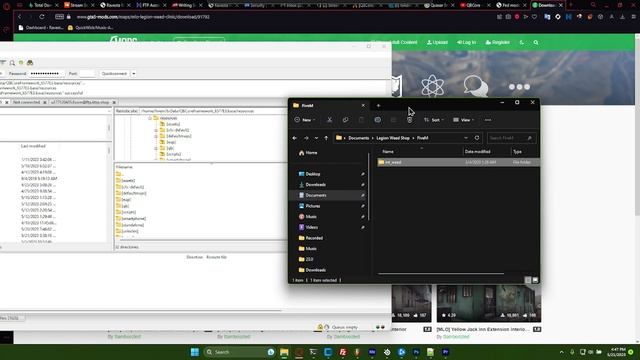The height and width of the screenshot is (360, 640).
Task: Click Upload link on the website header
Action: [x=437, y=42]
